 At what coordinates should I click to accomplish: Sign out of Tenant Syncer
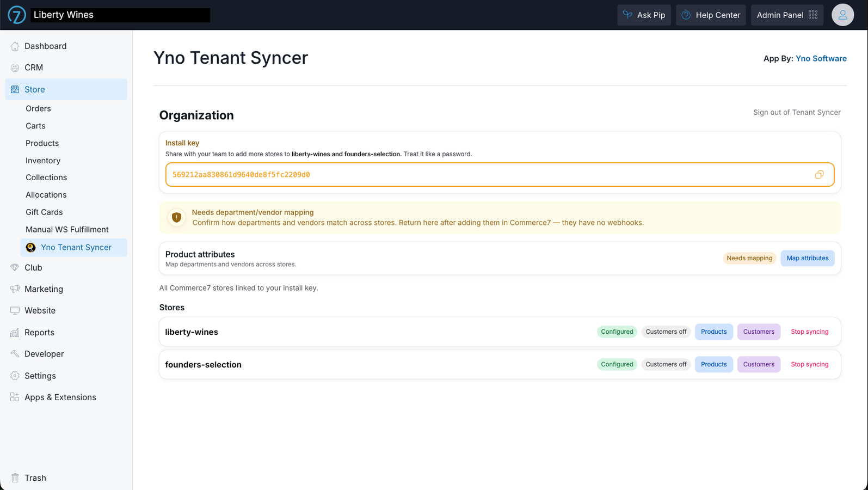[797, 113]
